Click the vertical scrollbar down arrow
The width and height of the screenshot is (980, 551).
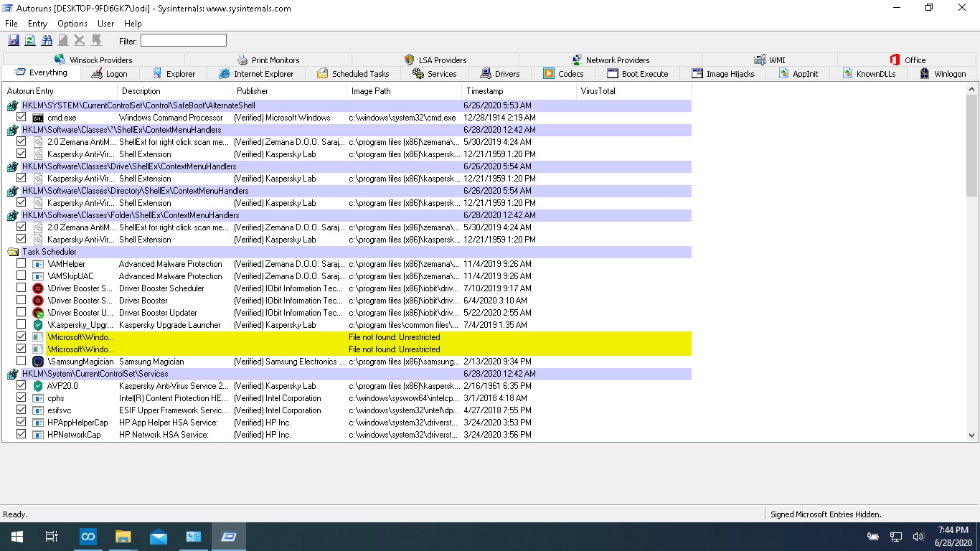pos(973,435)
